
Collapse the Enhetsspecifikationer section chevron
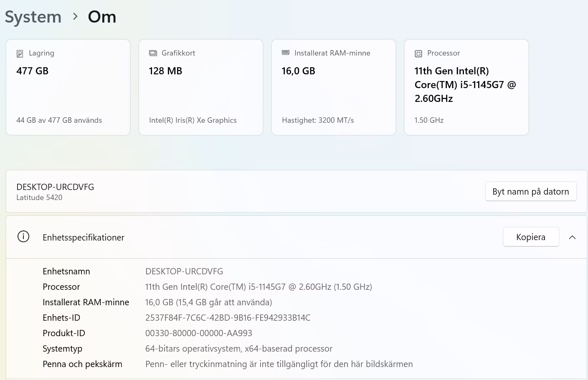572,237
